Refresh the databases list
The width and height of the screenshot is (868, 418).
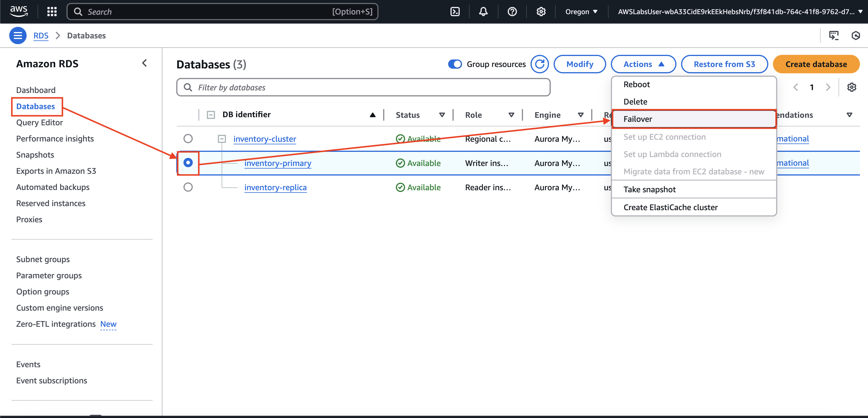(x=539, y=64)
